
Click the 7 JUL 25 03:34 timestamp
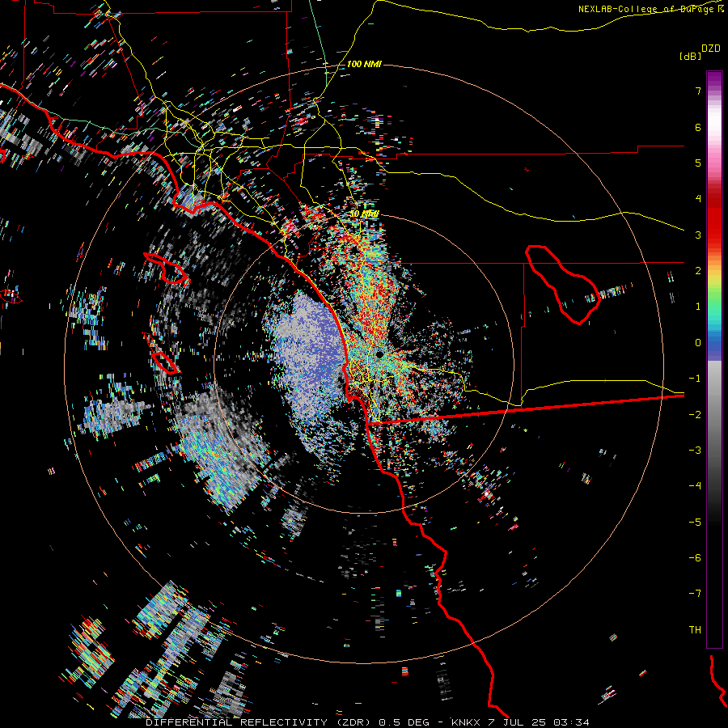click(x=539, y=722)
